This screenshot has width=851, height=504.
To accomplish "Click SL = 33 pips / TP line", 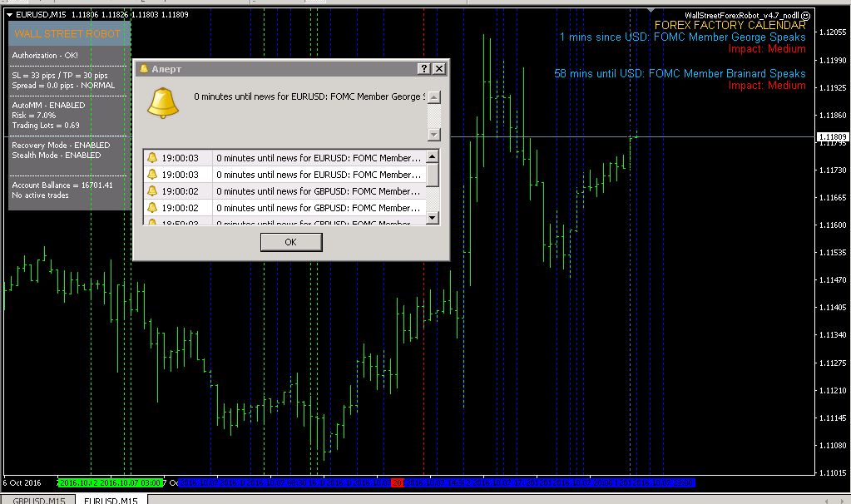I will (60, 76).
